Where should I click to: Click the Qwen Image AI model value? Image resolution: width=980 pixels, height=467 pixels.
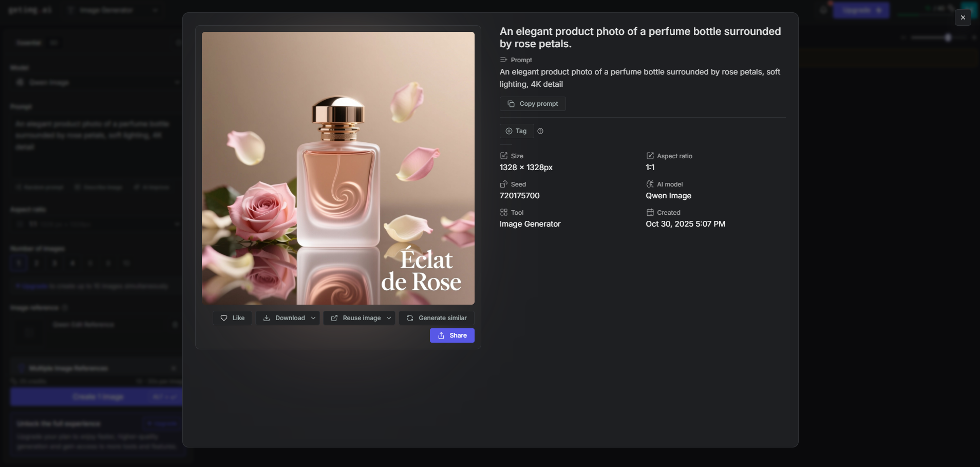click(x=668, y=196)
